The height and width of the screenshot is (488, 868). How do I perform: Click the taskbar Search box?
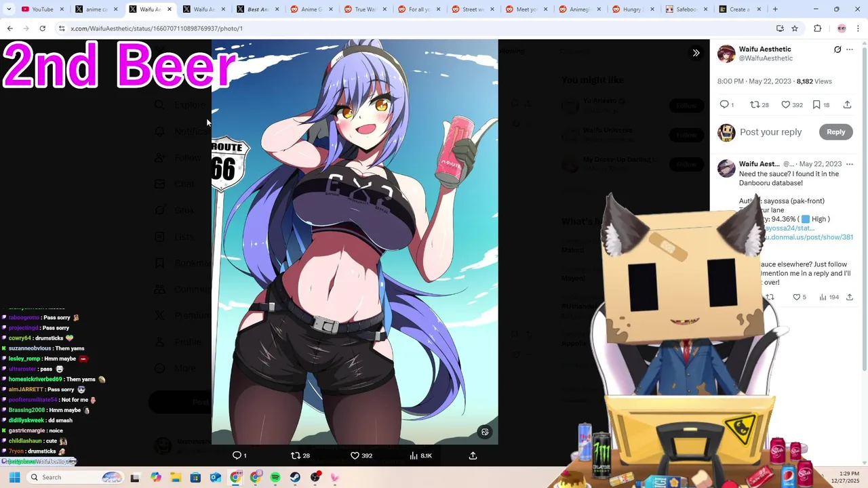76,477
